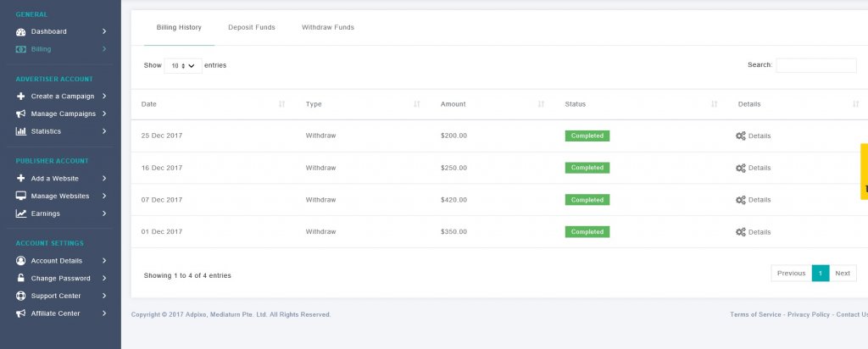
Task: Expand the Create a Campaign chevron
Action: pyautogui.click(x=104, y=96)
